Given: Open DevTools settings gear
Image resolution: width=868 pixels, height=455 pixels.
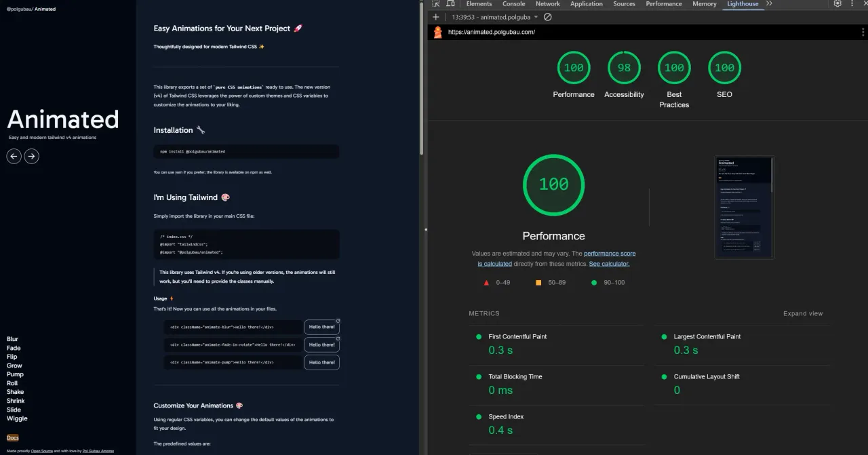Looking at the screenshot, I should click(x=837, y=3).
